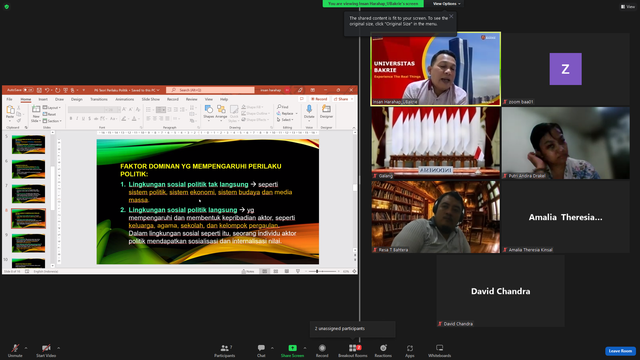Switch to the Animations tab
Image resolution: width=640 pixels, height=360 pixels.
(x=124, y=99)
